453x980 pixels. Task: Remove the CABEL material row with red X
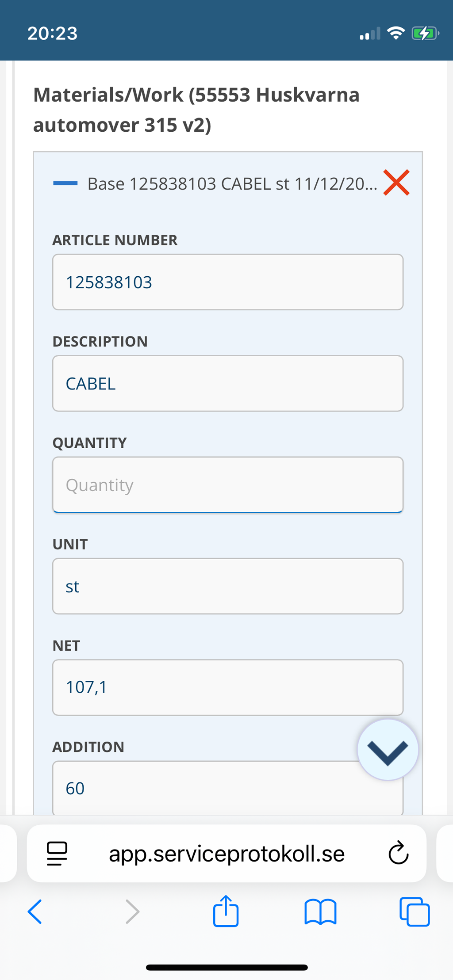click(x=396, y=183)
